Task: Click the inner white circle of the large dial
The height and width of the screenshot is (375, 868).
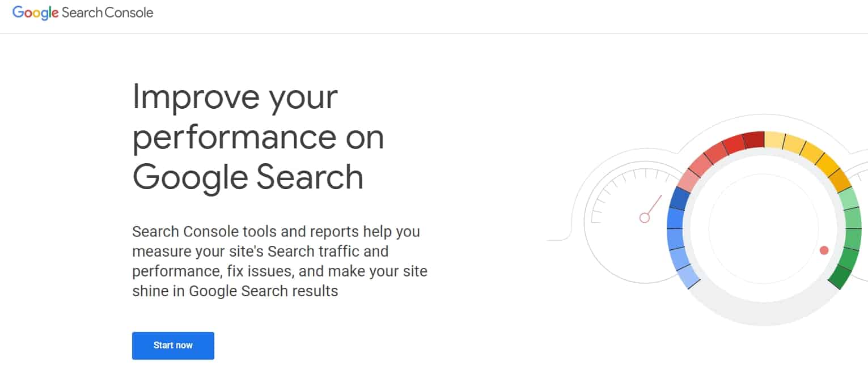Action: [x=764, y=229]
